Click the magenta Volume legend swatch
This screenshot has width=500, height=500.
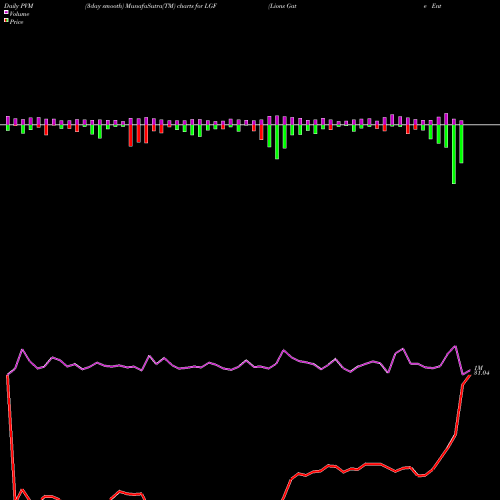(x=6, y=12)
